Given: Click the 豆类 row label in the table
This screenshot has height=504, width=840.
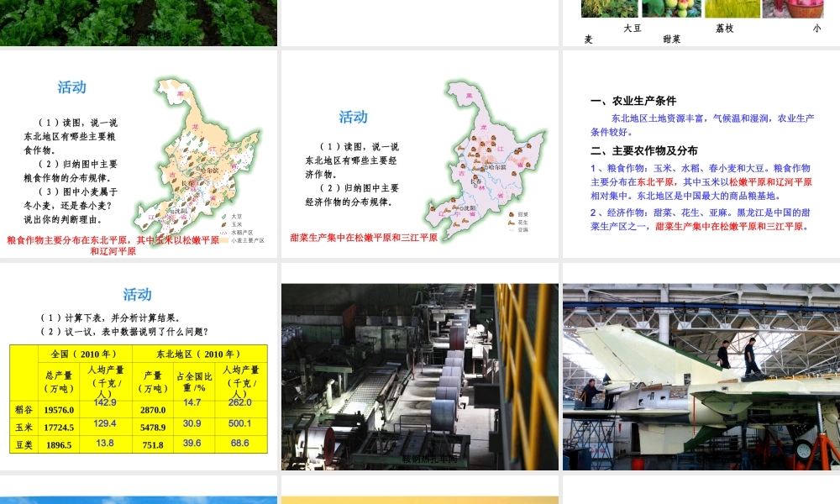Looking at the screenshot, I should click(24, 444).
